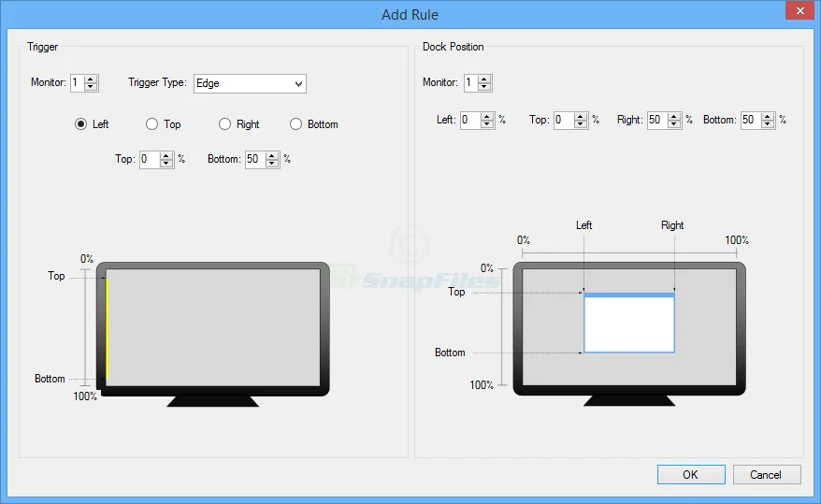This screenshot has width=821, height=504.
Task: Confirm the rule with OK
Action: 691,475
